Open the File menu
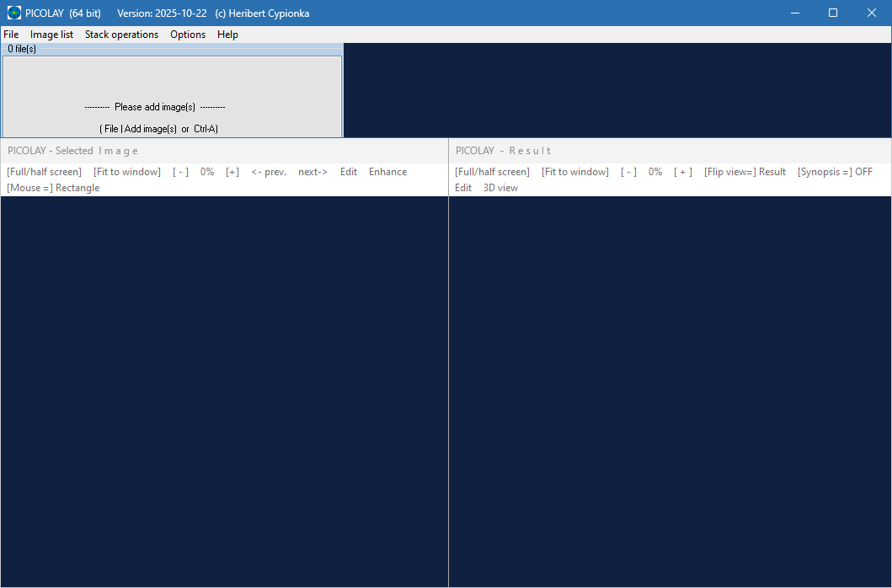The width and height of the screenshot is (892, 588). (11, 35)
